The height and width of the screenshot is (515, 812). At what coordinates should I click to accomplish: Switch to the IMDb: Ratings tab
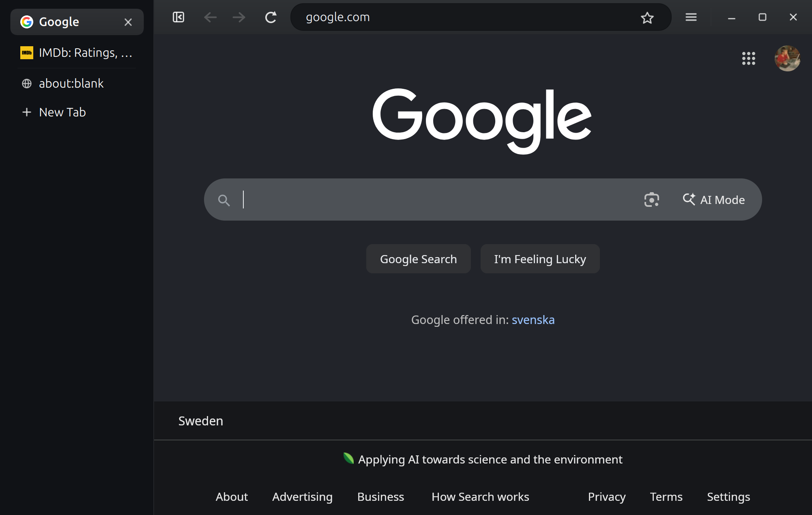77,53
